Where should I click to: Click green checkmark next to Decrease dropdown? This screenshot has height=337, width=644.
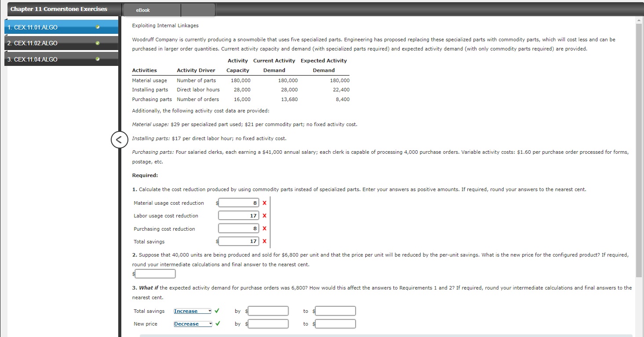[x=216, y=323]
